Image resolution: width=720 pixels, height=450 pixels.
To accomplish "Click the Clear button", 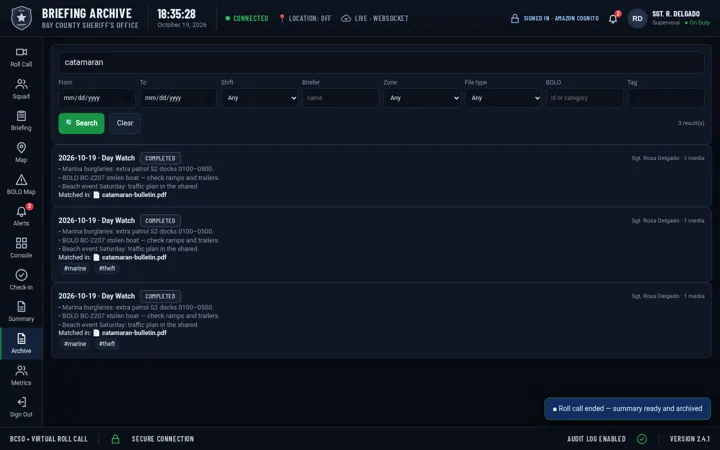I will pos(125,123).
